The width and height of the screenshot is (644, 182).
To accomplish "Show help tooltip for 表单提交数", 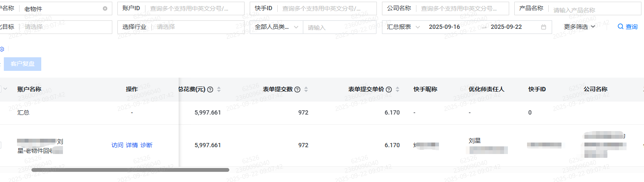I will click(x=297, y=90).
